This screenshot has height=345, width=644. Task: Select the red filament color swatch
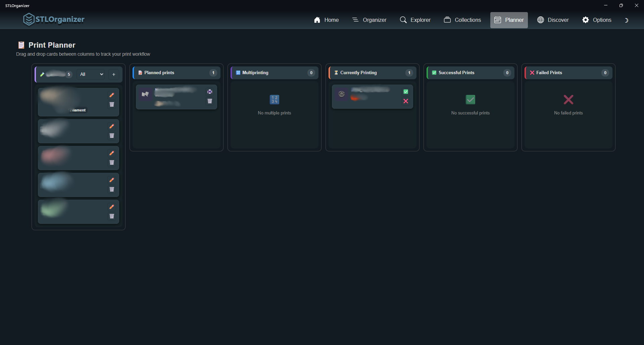[x=54, y=156]
